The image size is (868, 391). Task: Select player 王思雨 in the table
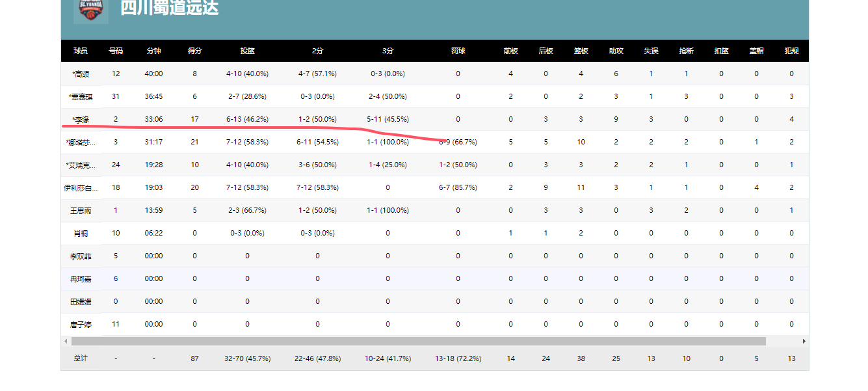pyautogui.click(x=81, y=211)
